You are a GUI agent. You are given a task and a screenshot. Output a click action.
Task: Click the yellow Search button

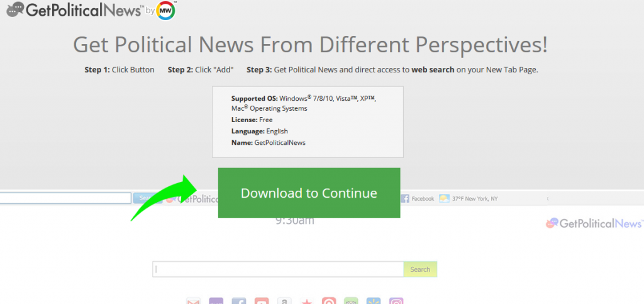(420, 269)
